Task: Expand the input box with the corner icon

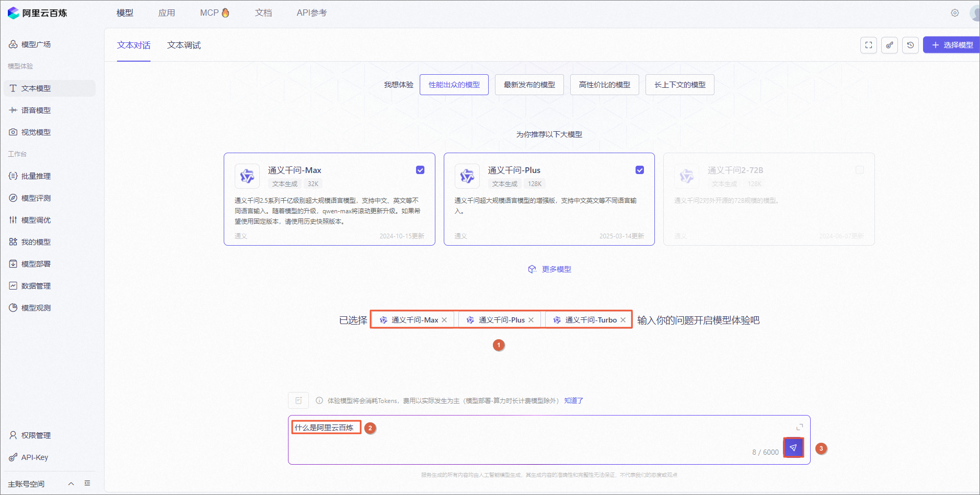Action: point(800,427)
